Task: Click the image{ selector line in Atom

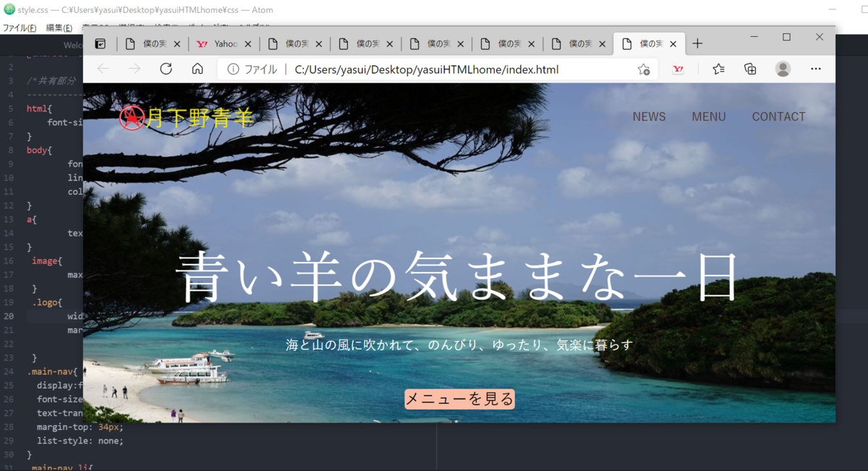Action: (x=48, y=260)
